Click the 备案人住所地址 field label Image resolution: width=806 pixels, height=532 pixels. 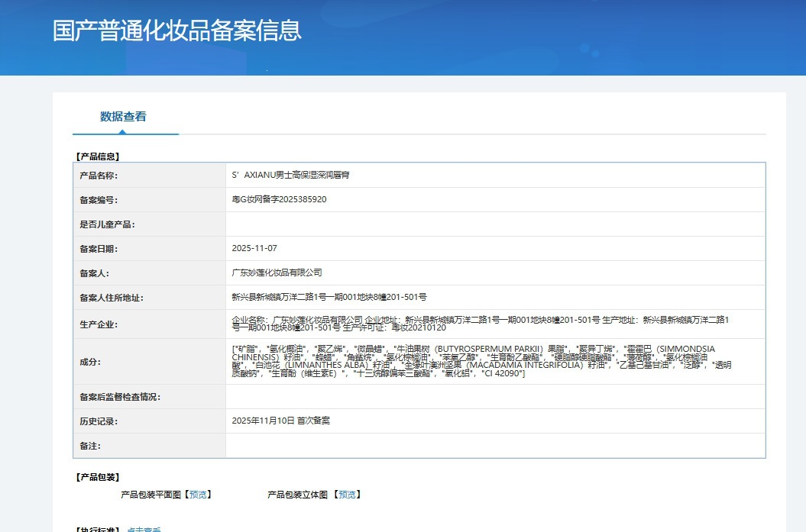112,298
